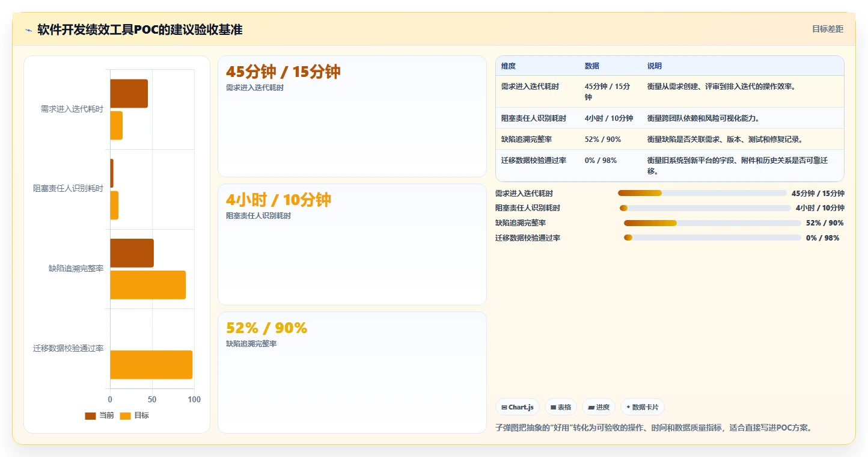This screenshot has width=868, height=457.
Task: Click the 目标 bar for 缺陷追溯完整率
Action: (148, 285)
